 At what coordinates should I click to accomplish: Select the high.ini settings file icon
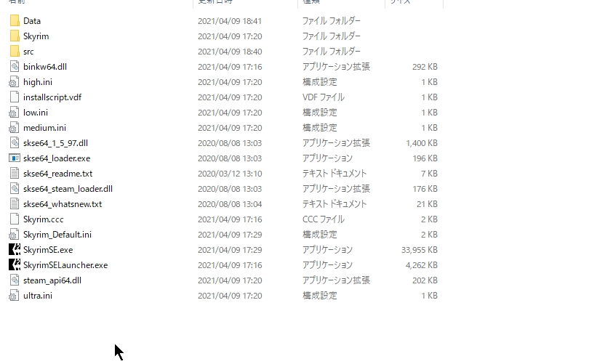[14, 82]
